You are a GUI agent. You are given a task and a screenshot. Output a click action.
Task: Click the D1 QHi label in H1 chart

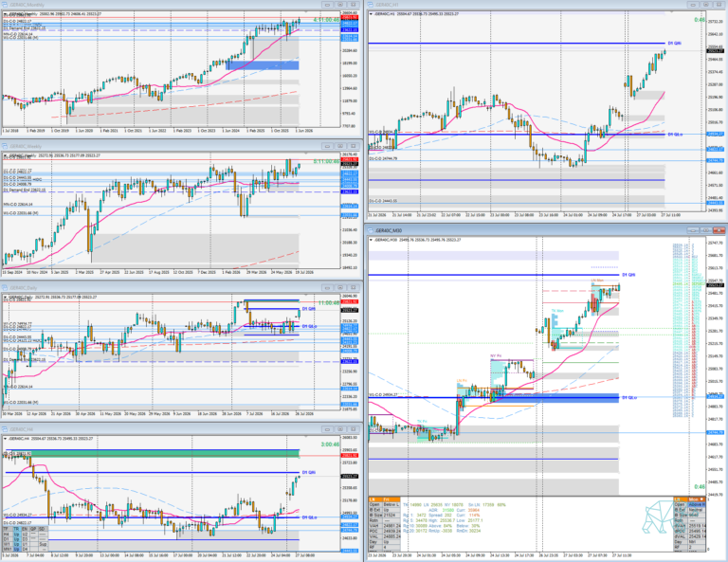tap(675, 44)
